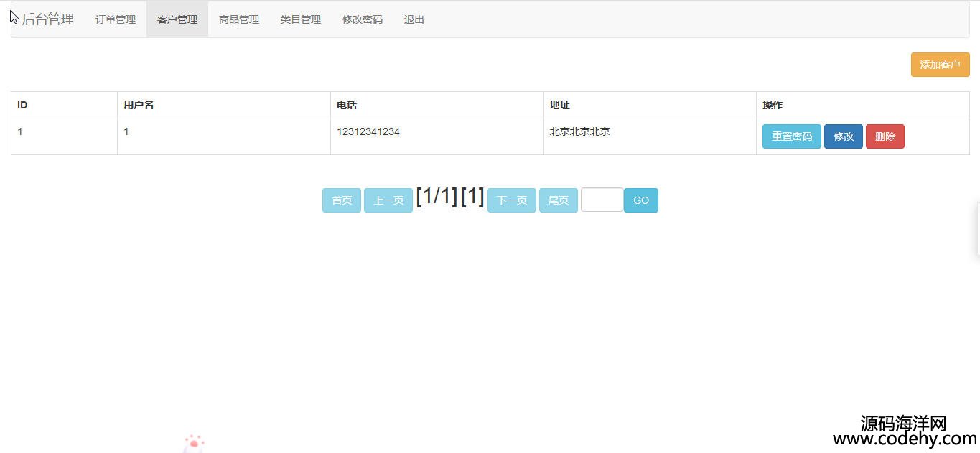The image size is (980, 453).
Task: Click the blue 修改 button
Action: tap(843, 136)
